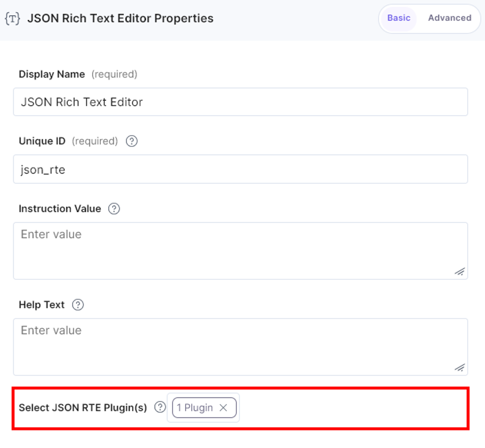Focus the Display Name input field

click(240, 102)
